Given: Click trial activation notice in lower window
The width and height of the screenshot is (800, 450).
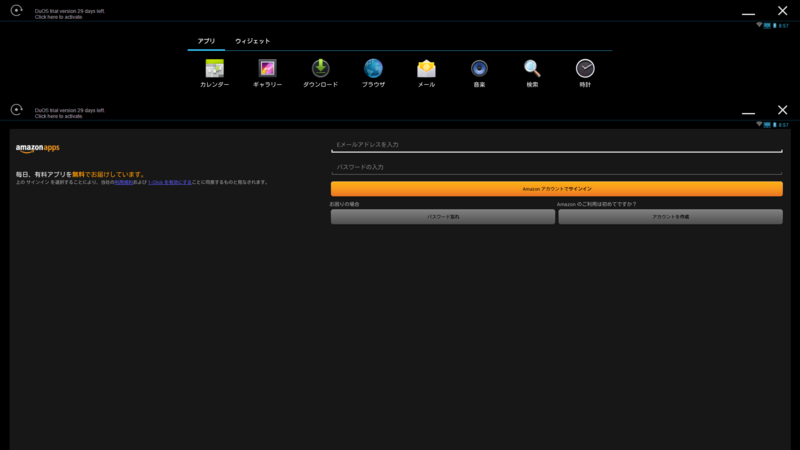Looking at the screenshot, I should click(69, 113).
